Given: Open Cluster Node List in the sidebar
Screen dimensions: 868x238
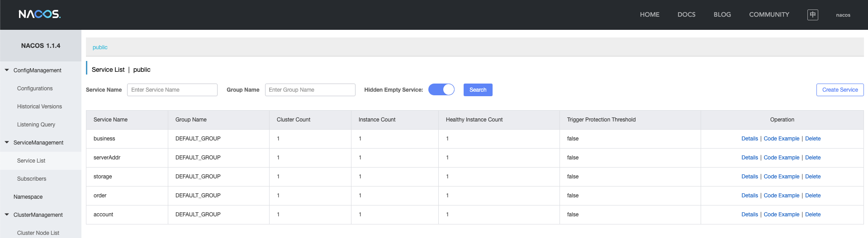Looking at the screenshot, I should (x=38, y=233).
